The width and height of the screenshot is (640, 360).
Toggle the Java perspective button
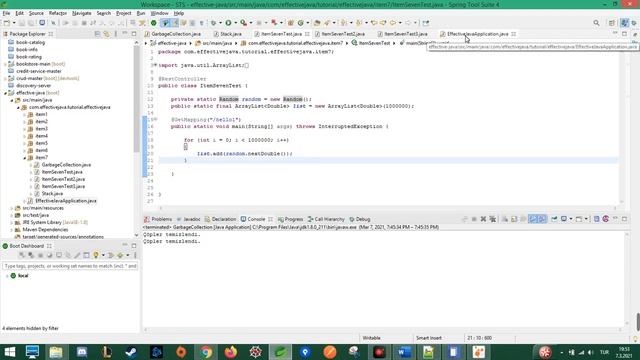(x=624, y=23)
